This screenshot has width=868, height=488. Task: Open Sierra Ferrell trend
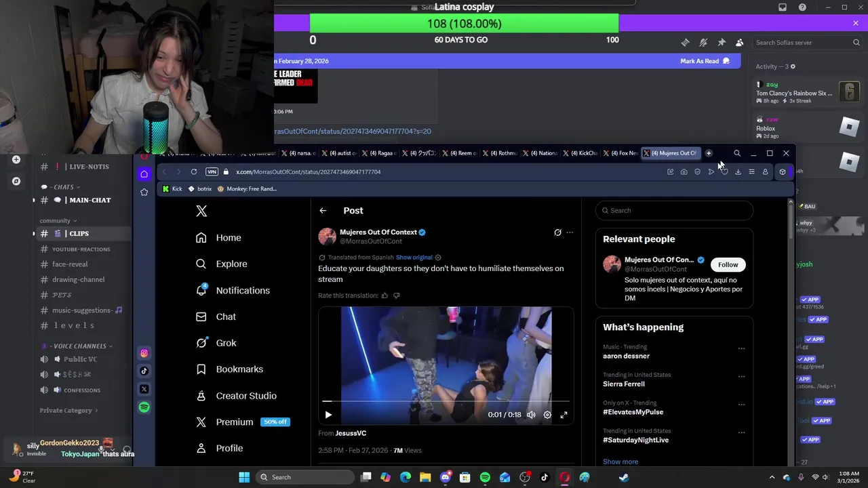coord(624,384)
